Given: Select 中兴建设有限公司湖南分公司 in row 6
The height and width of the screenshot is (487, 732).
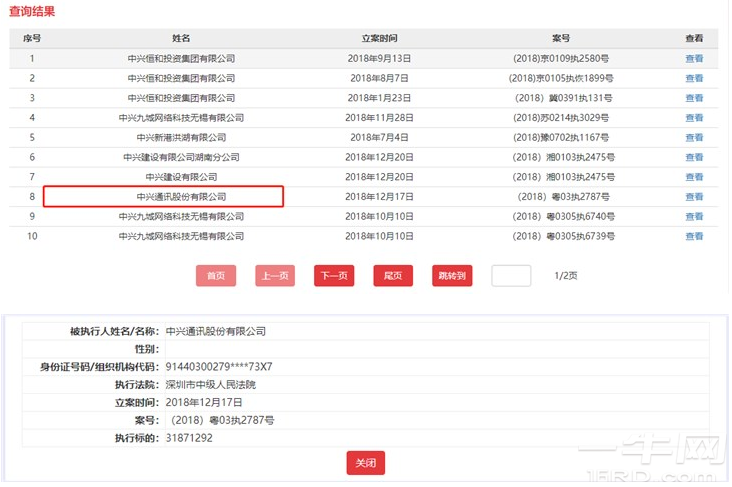Looking at the screenshot, I should tap(181, 157).
